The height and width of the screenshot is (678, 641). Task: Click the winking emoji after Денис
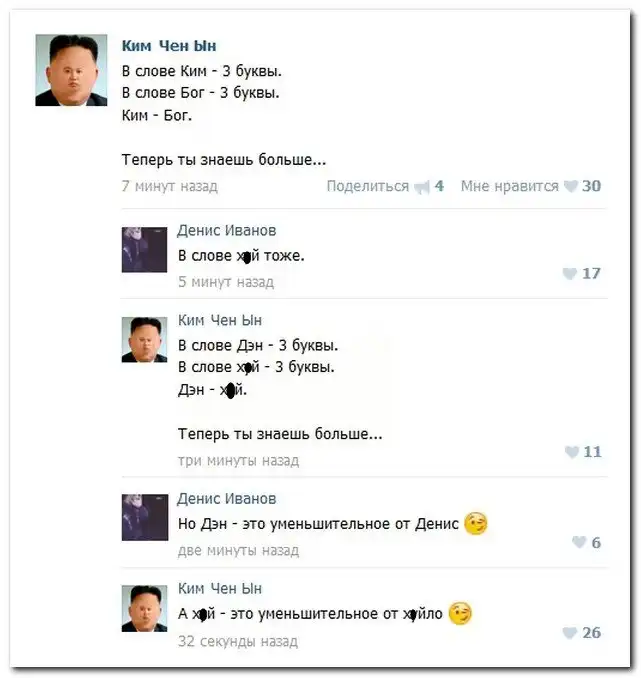476,523
